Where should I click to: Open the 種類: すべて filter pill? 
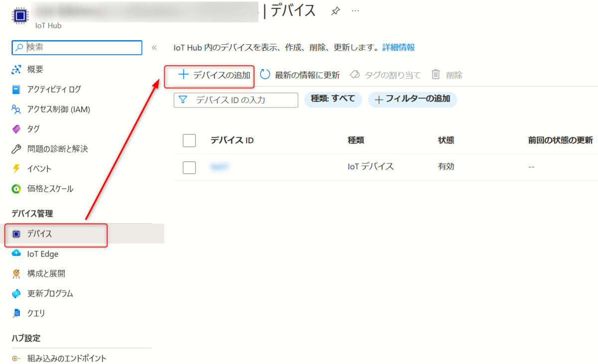click(333, 99)
